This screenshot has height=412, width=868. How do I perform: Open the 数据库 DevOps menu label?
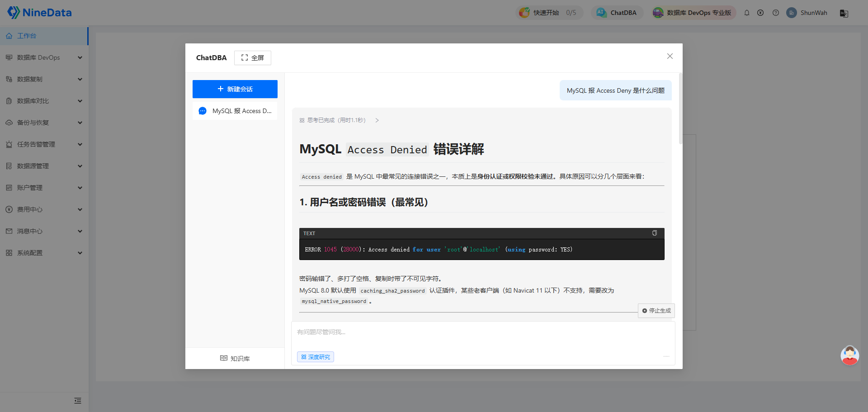point(38,57)
